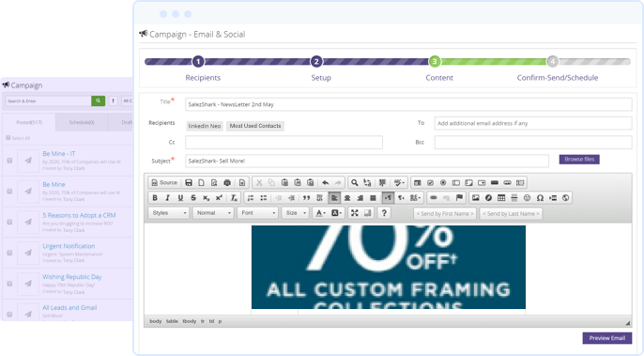Image resolution: width=644 pixels, height=356 pixels.
Task: Switch to the Schedule(0) tab
Action: tap(82, 122)
